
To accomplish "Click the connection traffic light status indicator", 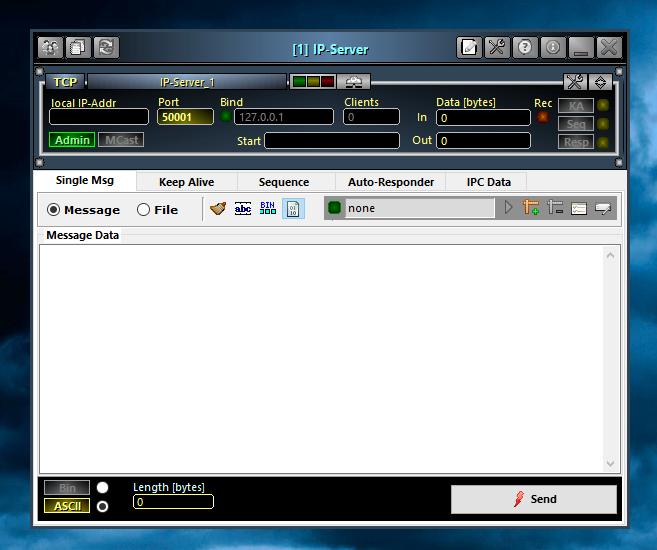I will click(x=313, y=82).
